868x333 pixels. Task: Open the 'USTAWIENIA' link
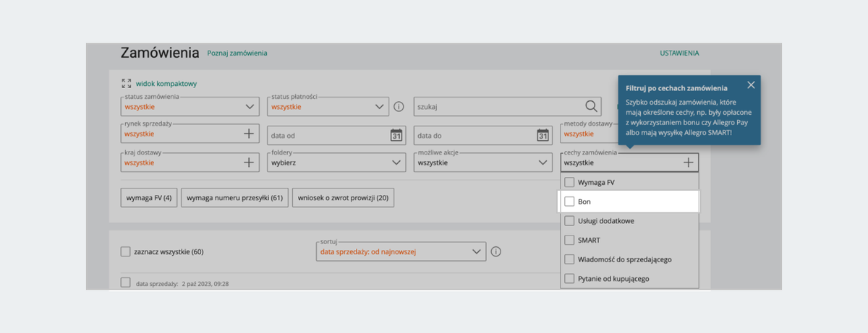679,53
